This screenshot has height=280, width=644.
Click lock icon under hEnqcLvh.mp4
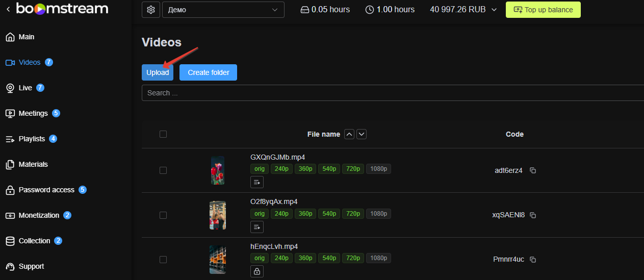[x=257, y=271]
